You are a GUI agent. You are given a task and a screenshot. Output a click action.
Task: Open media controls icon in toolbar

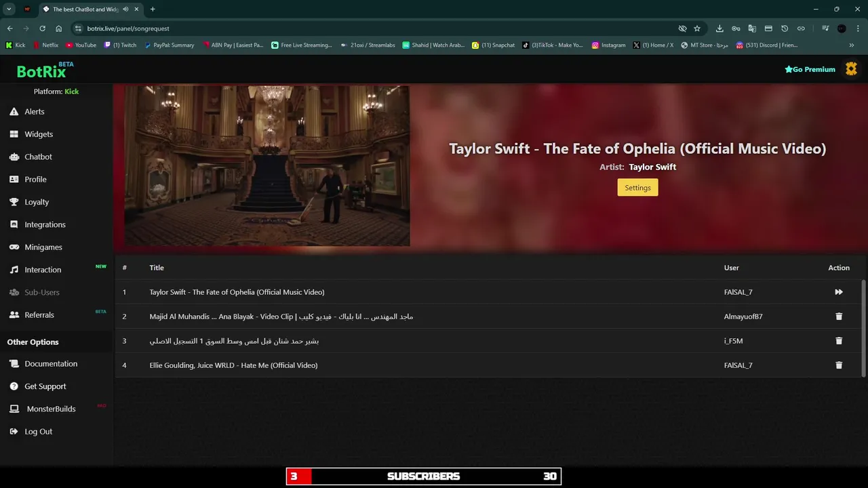825,28
